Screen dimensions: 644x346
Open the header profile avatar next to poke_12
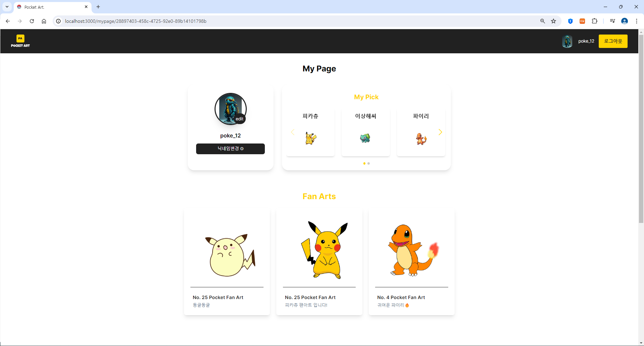567,41
